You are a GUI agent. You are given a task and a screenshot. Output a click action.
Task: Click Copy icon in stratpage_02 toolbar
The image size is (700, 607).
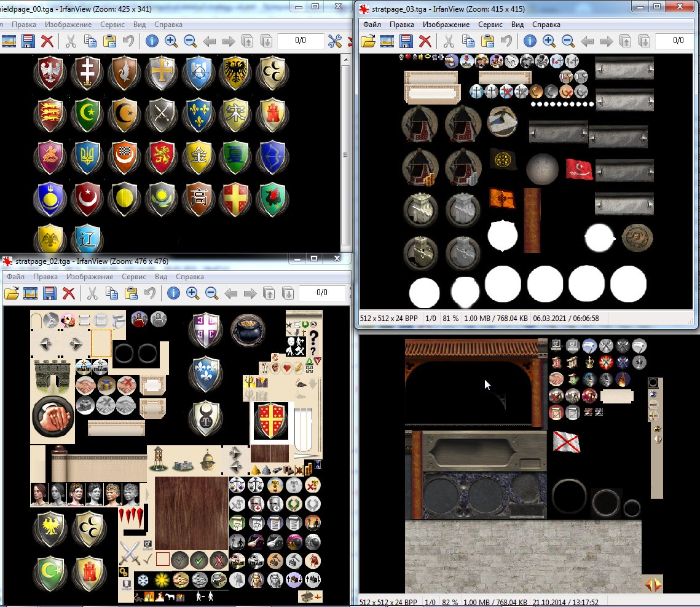pos(112,293)
